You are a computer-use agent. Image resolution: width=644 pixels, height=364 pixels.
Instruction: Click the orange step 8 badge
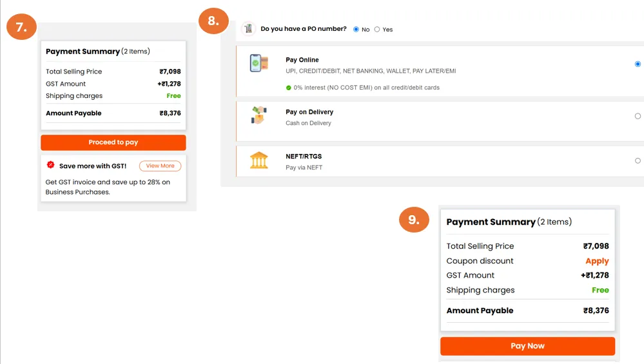[213, 21]
